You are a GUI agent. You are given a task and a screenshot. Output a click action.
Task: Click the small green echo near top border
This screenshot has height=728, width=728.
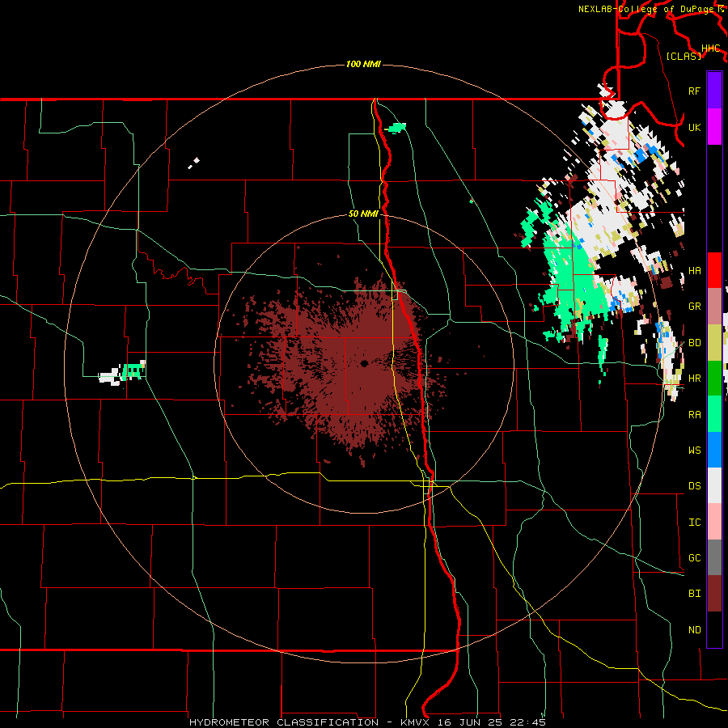coord(396,127)
